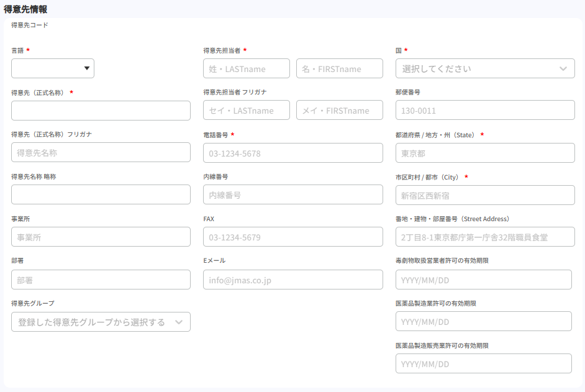Click the 得意先（正式名称） input field
The height and width of the screenshot is (392, 585).
click(101, 111)
